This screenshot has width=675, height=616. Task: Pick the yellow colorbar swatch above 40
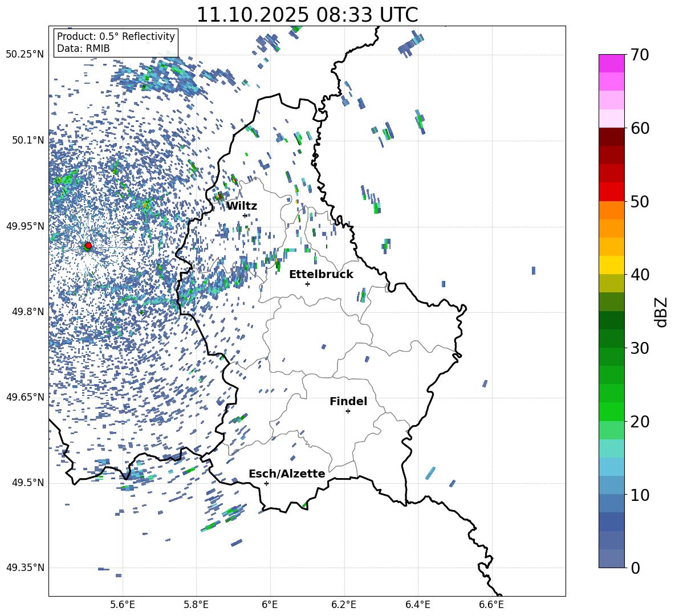click(x=611, y=265)
